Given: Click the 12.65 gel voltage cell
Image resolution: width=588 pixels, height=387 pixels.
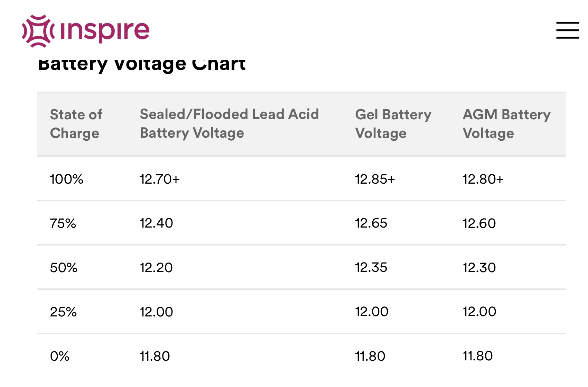Looking at the screenshot, I should pos(371,223).
